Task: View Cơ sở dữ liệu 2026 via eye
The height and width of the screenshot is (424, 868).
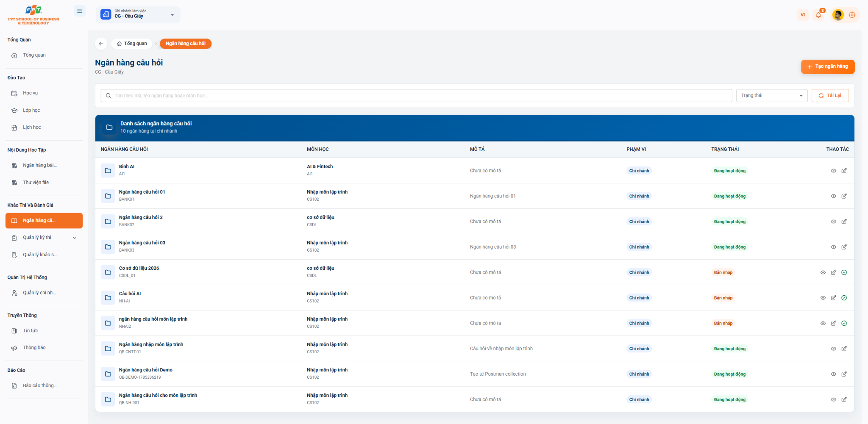Action: [823, 272]
